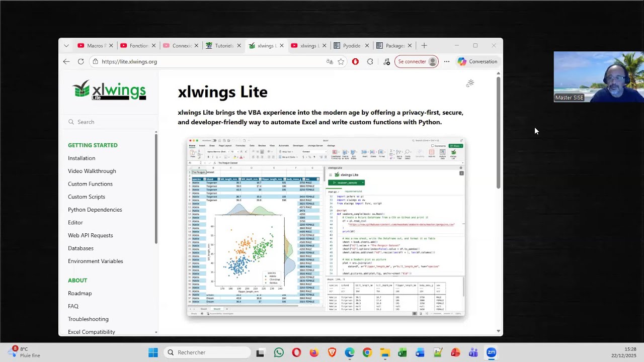Close the Tutoriels tab

coord(239,46)
